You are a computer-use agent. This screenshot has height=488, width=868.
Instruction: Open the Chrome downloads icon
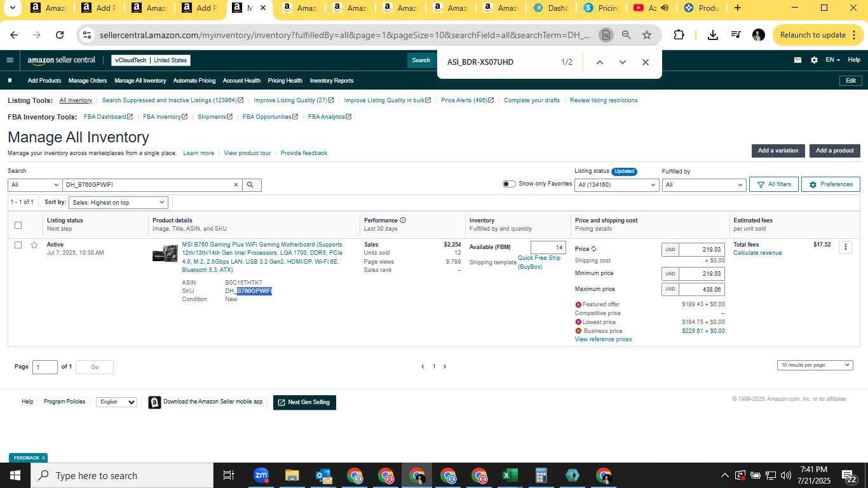tap(713, 35)
